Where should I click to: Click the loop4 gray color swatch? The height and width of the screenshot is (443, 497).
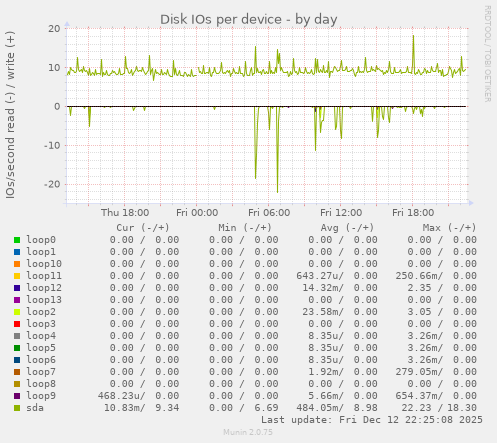pos(17,336)
